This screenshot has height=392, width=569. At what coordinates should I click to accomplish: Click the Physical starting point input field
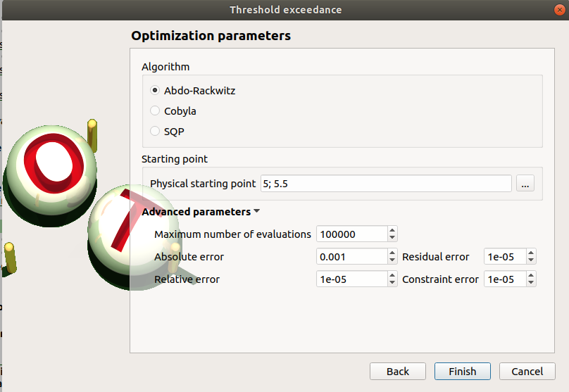385,184
